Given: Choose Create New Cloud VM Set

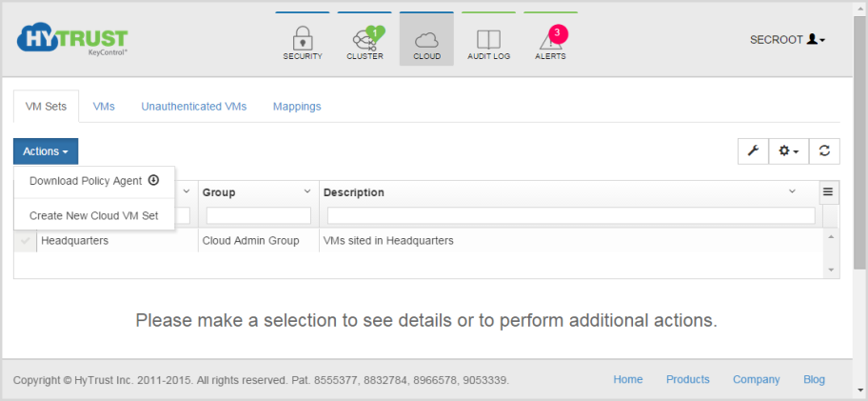Looking at the screenshot, I should tap(94, 216).
